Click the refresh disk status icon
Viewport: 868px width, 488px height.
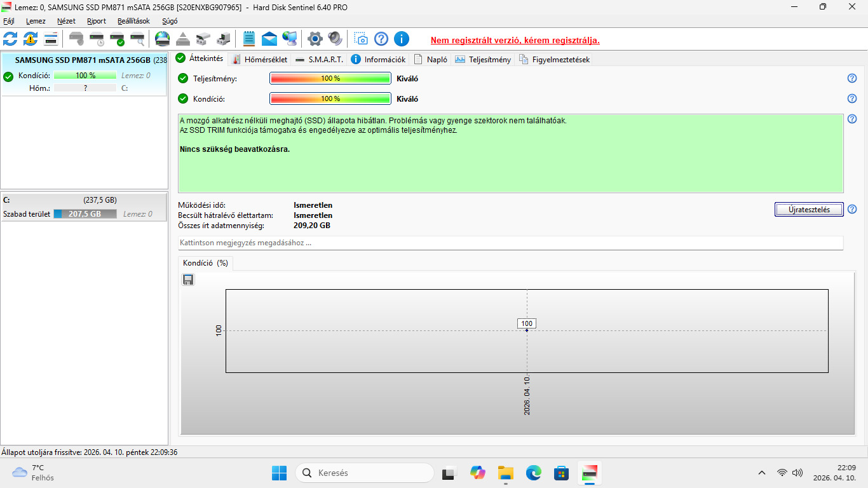[x=10, y=39]
